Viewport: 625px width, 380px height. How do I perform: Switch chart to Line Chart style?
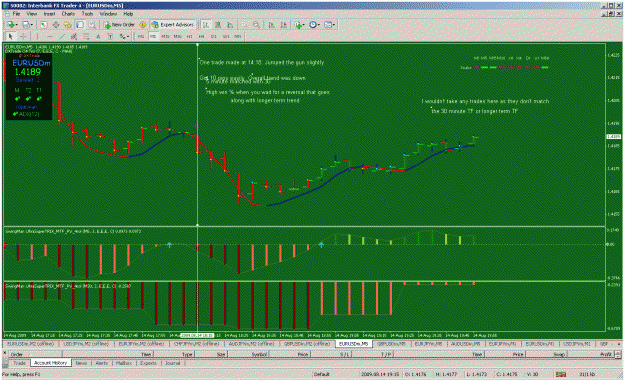tap(230, 25)
